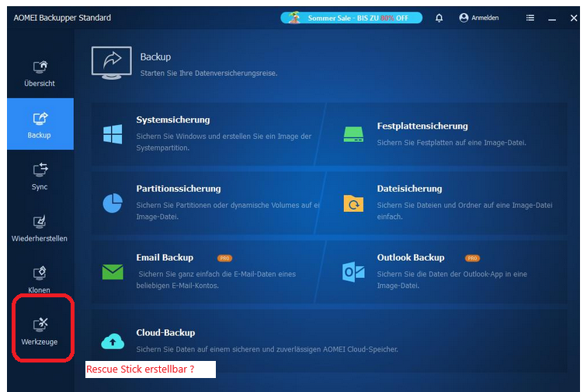Open the Klonen section icon
Screen dimensions: 587x392
coord(40,273)
